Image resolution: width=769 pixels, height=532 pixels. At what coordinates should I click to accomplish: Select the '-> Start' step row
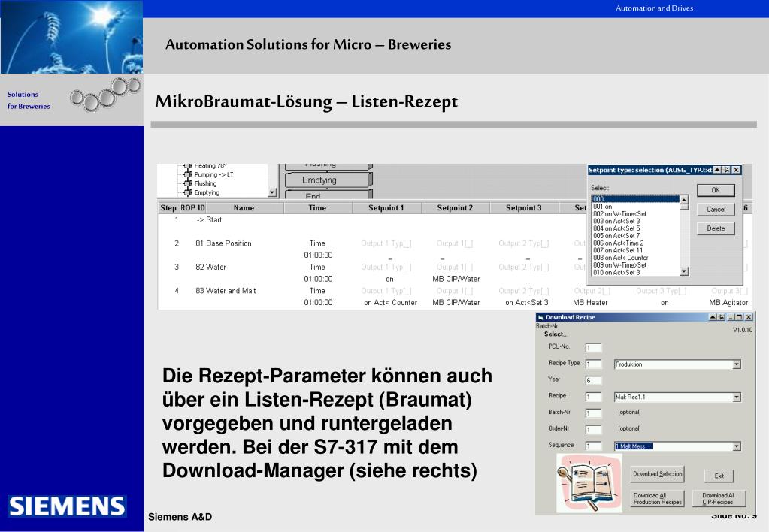[x=209, y=219]
